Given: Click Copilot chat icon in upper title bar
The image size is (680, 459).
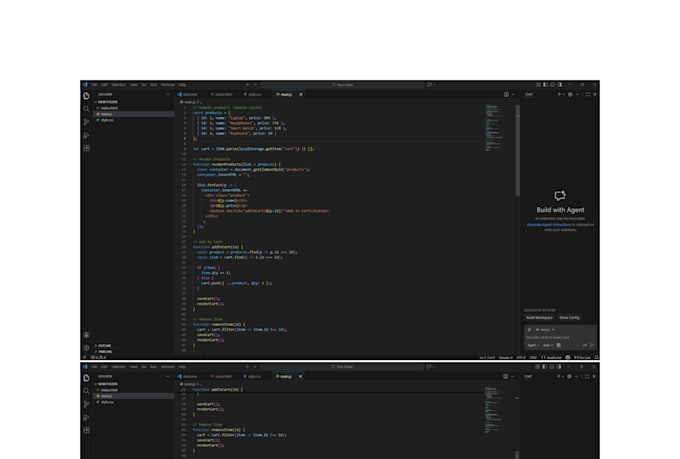Looking at the screenshot, I should [429, 85].
